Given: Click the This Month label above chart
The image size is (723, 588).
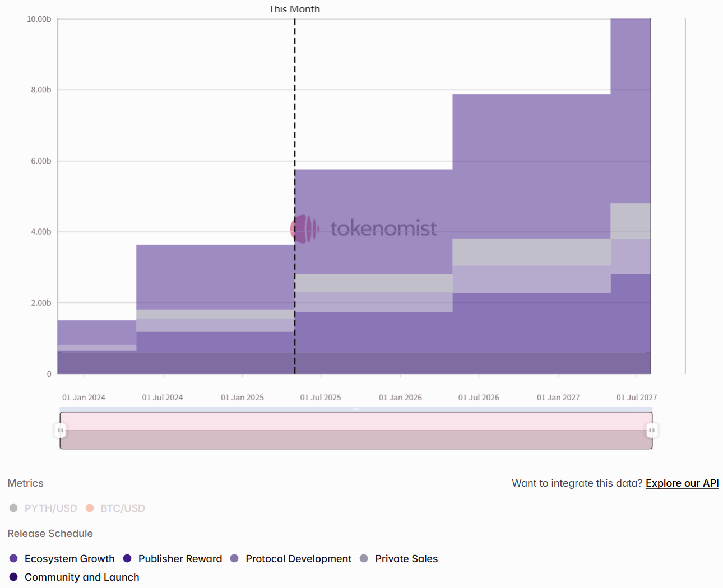Looking at the screenshot, I should (295, 9).
